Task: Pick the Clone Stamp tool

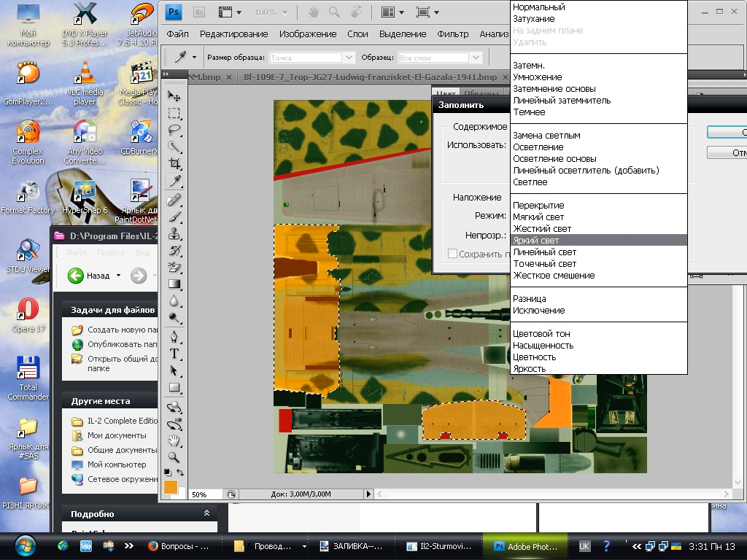Action: pyautogui.click(x=174, y=233)
